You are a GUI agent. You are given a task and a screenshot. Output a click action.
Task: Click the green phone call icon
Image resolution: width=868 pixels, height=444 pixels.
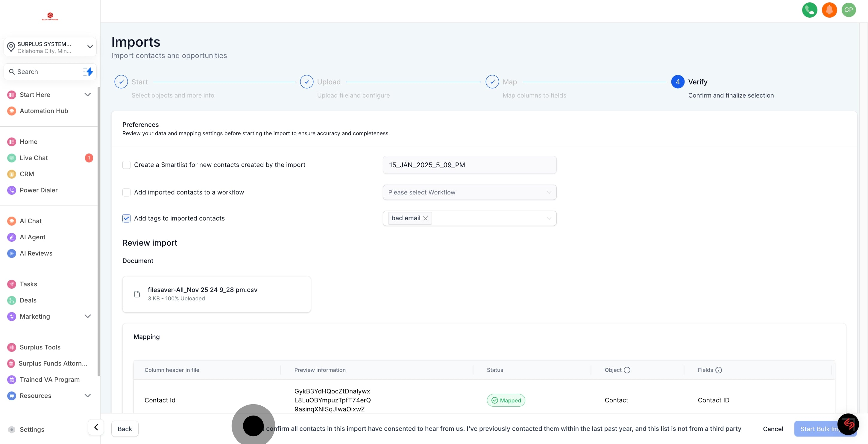[x=809, y=10]
